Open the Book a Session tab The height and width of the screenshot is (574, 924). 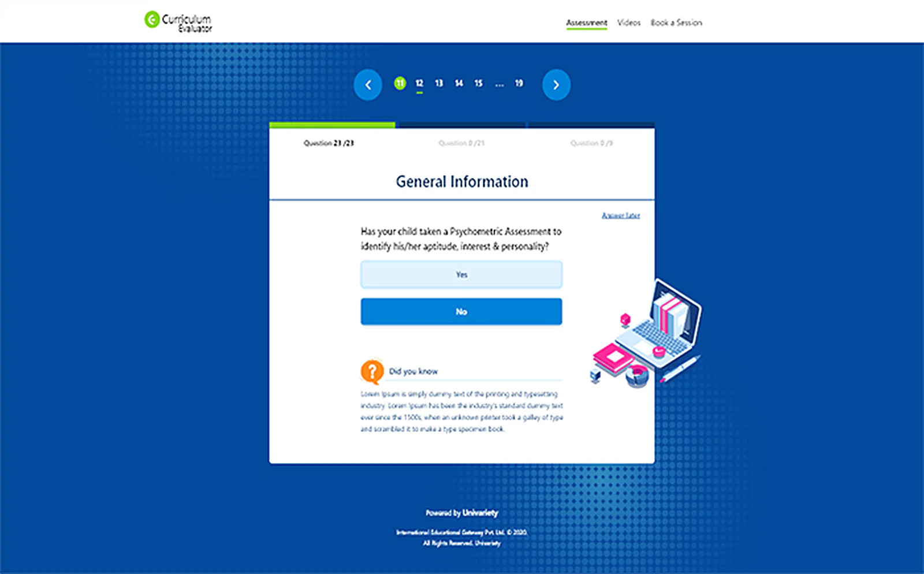pos(676,23)
